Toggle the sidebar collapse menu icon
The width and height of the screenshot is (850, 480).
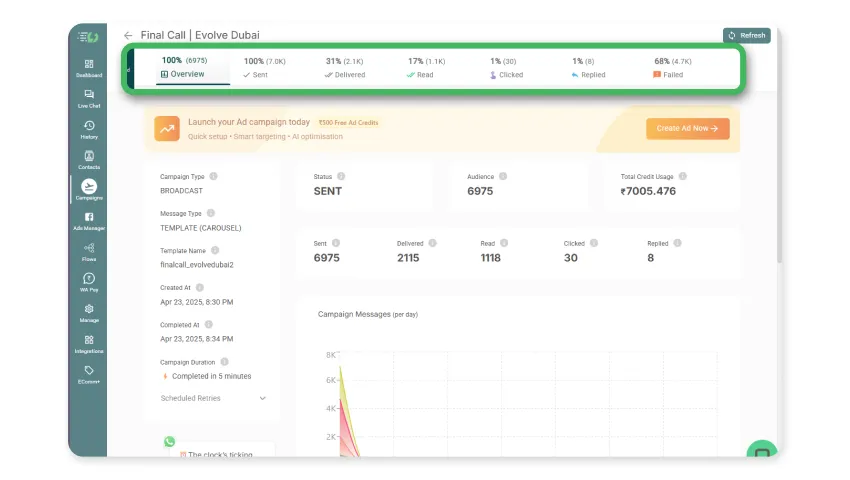click(x=88, y=37)
